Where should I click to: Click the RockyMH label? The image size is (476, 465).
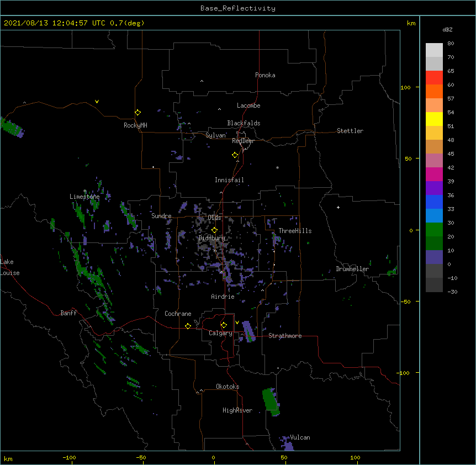[x=135, y=125]
